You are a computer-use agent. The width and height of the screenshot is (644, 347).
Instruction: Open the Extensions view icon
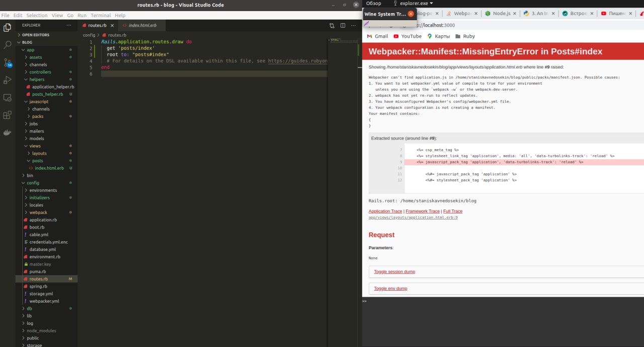click(x=8, y=115)
